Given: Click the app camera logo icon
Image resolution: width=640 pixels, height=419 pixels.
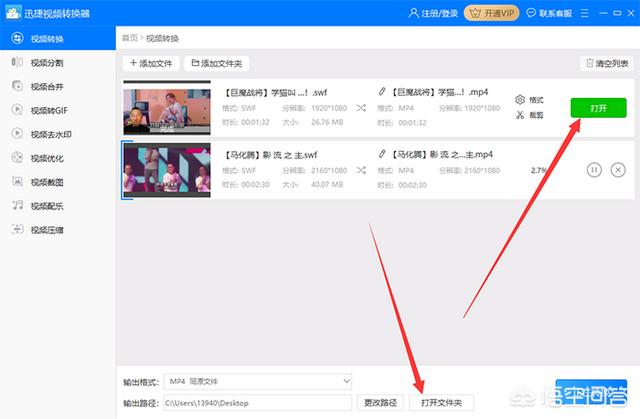Looking at the screenshot, I should pyautogui.click(x=13, y=13).
